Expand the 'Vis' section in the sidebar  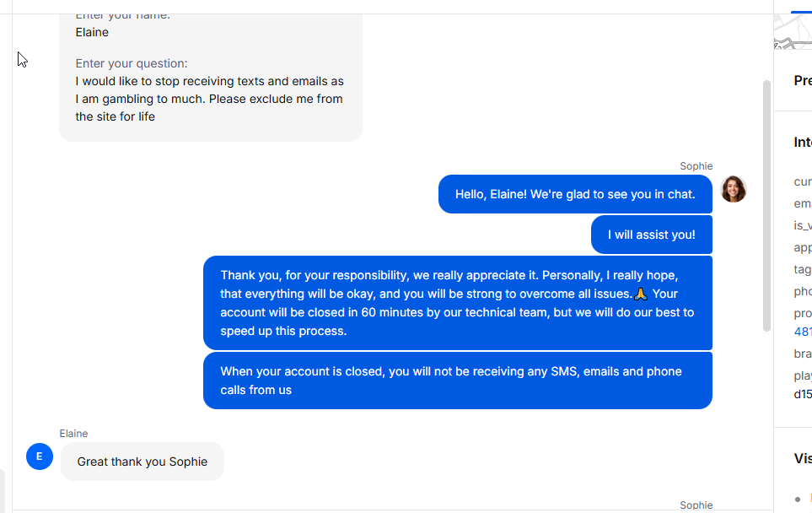[803, 459]
